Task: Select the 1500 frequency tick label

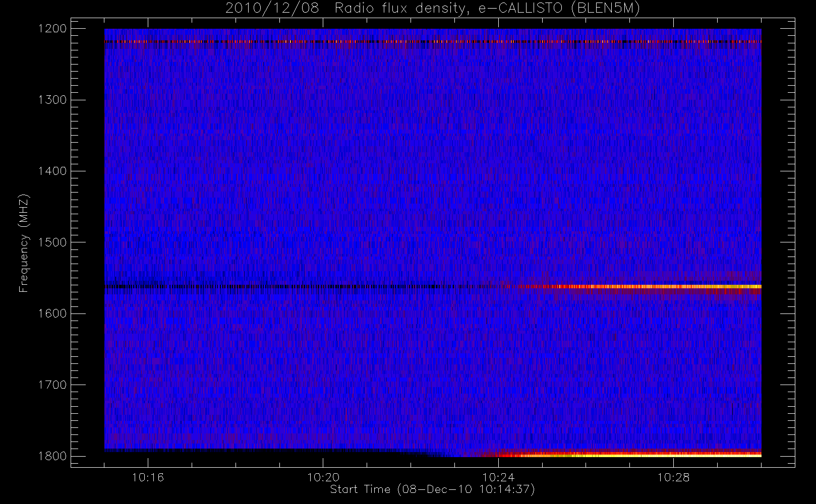Action: 52,242
